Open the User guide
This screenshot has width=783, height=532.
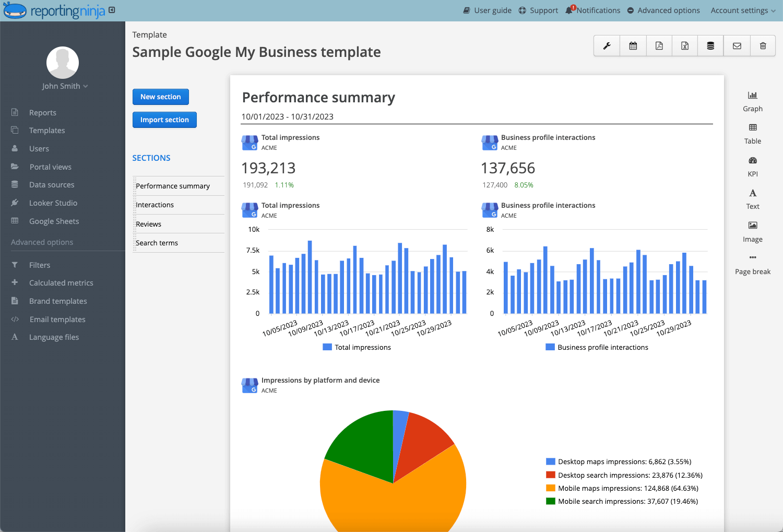click(488, 10)
